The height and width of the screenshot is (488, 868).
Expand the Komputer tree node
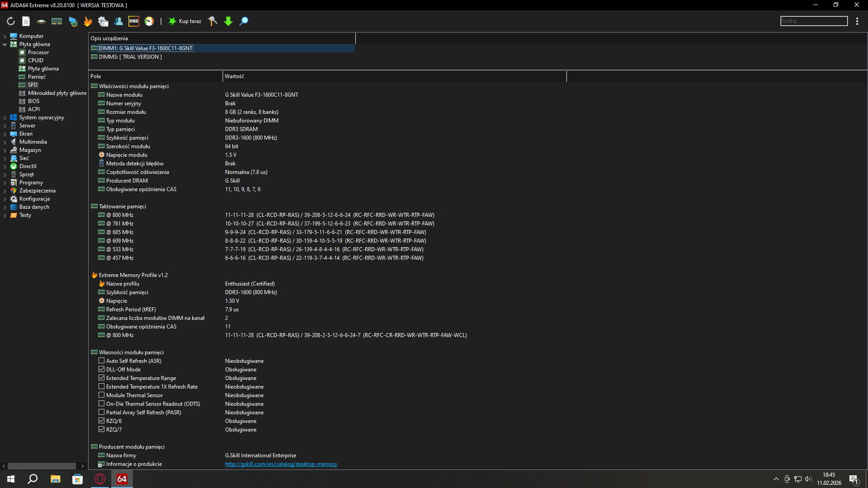pos(5,36)
